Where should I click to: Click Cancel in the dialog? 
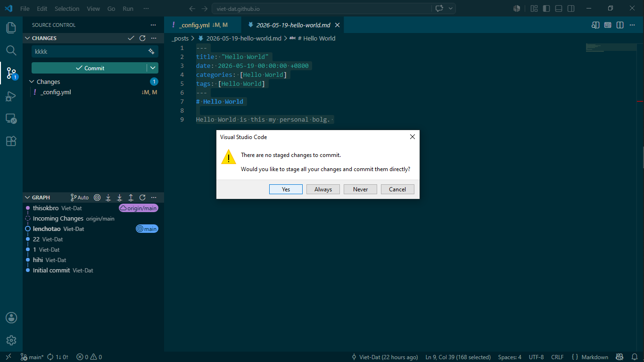tap(397, 189)
